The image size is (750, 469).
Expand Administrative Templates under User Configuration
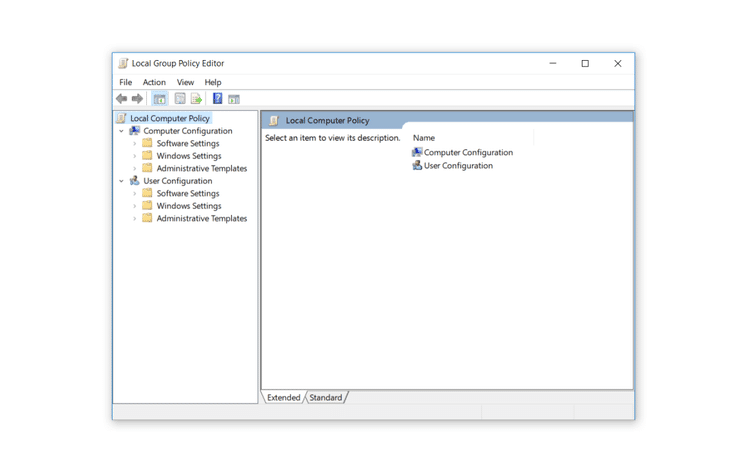pos(134,218)
